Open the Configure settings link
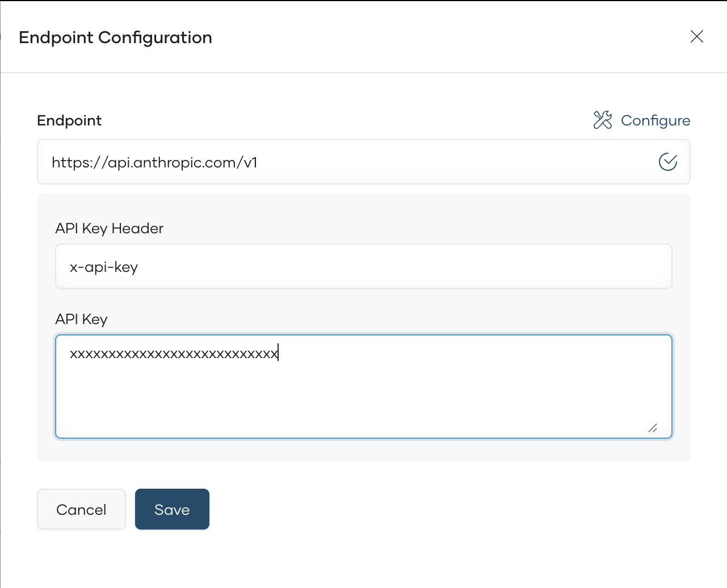Image resolution: width=727 pixels, height=588 pixels. 655,120
